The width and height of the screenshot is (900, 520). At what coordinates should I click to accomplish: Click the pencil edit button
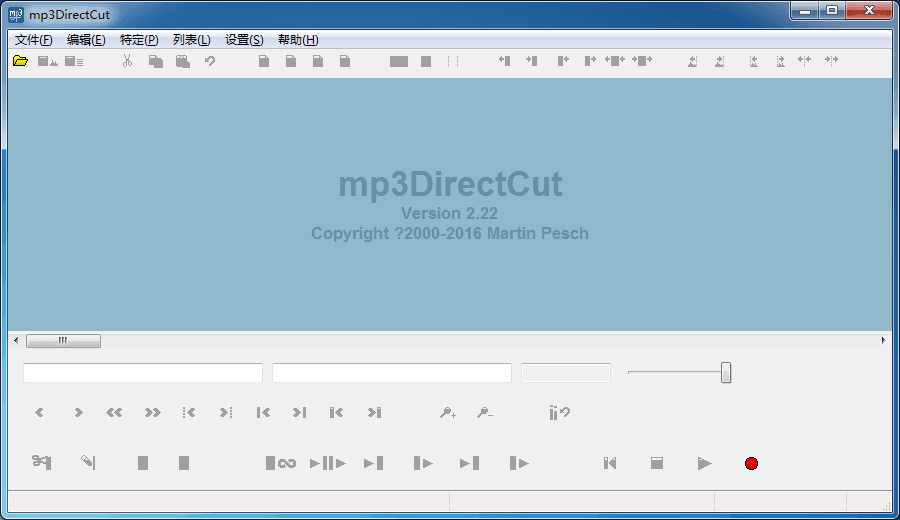point(88,462)
